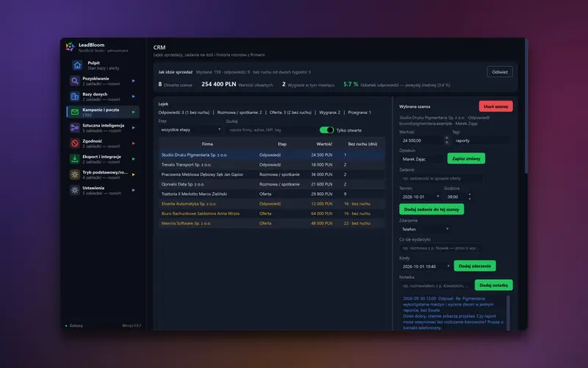Open the Pulpit menu item

tap(104, 66)
